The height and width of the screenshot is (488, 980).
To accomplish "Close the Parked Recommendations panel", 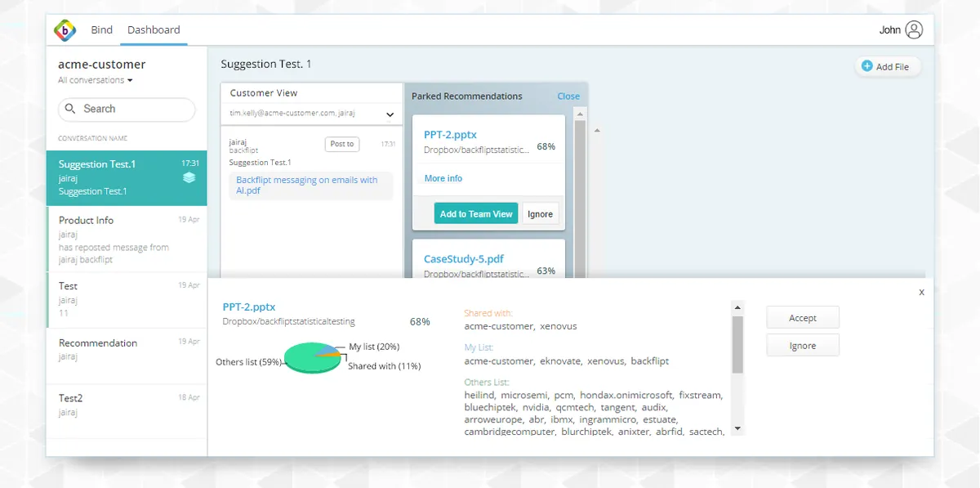I will (x=568, y=96).
